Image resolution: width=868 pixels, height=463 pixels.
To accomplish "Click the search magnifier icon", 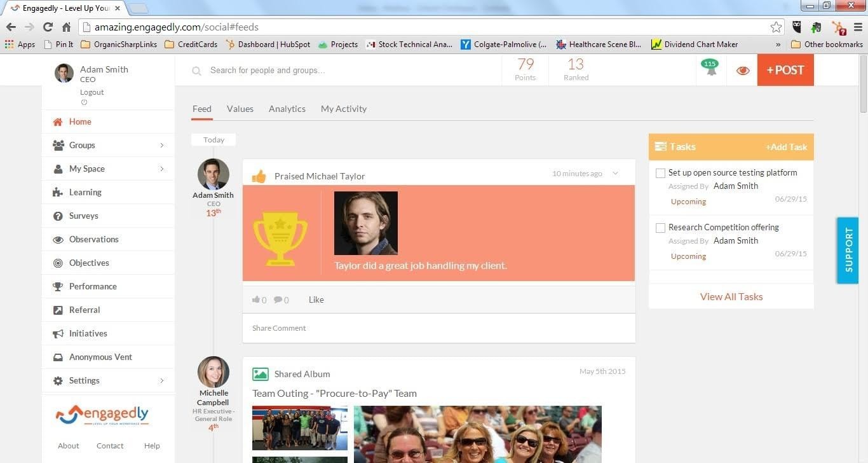I will [x=197, y=71].
